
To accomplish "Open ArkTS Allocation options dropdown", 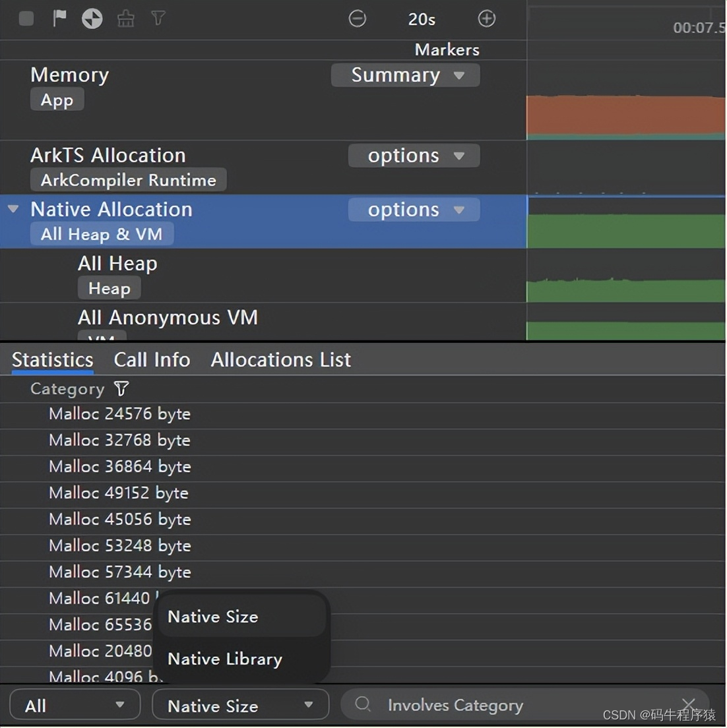I will pos(414,156).
